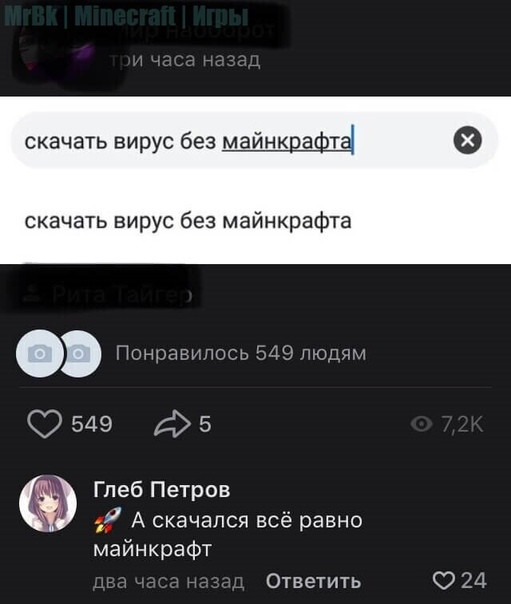Open second liker's camera avatar
This screenshot has width=511, height=604.
(x=81, y=353)
